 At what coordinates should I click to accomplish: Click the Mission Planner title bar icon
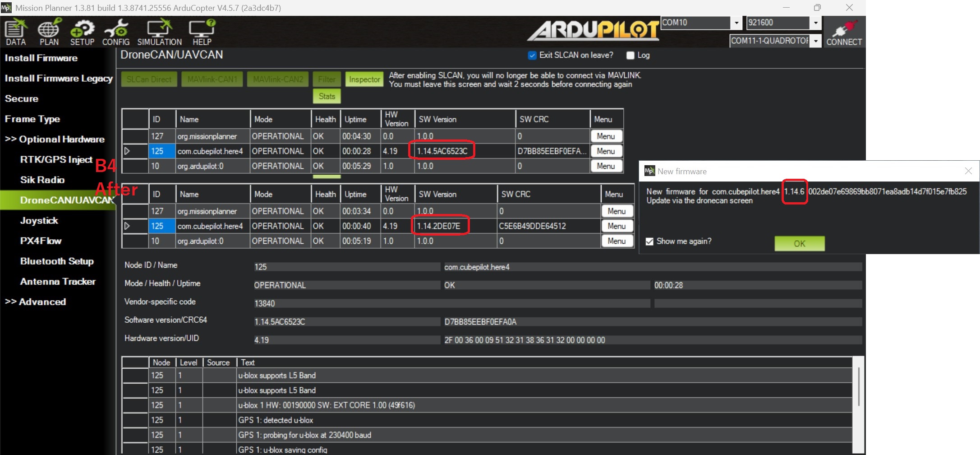pyautogui.click(x=6, y=8)
